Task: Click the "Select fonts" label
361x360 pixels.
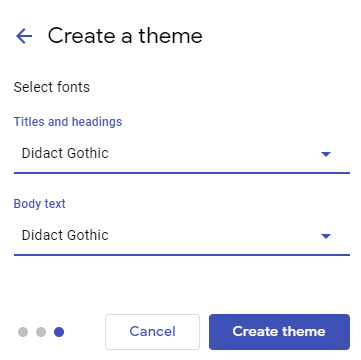Action: click(x=52, y=87)
